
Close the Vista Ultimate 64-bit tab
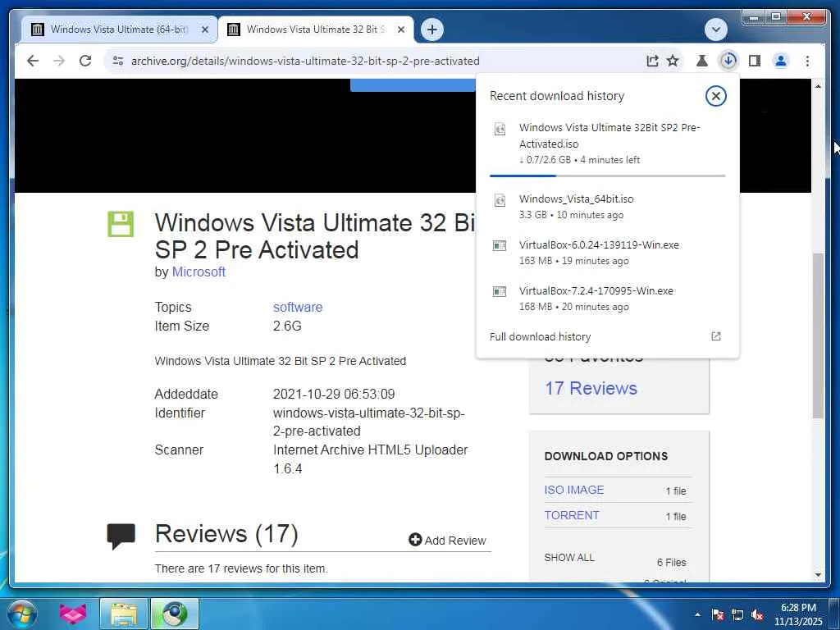204,30
